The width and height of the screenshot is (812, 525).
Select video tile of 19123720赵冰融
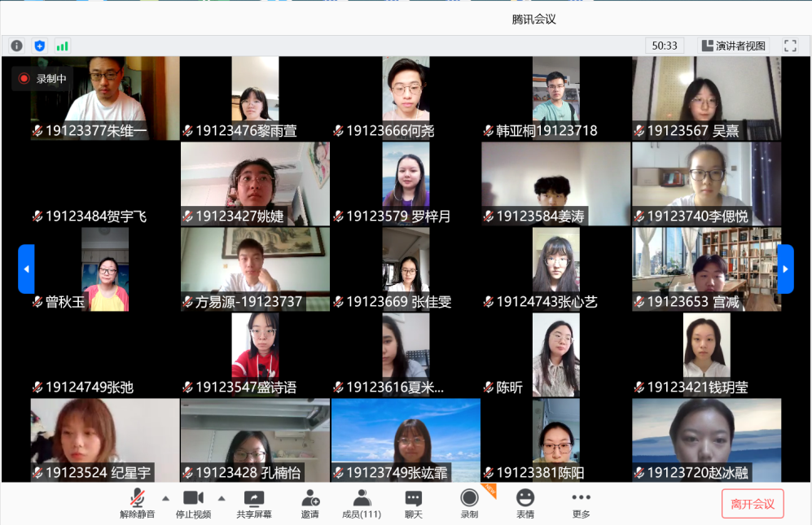pyautogui.click(x=707, y=440)
